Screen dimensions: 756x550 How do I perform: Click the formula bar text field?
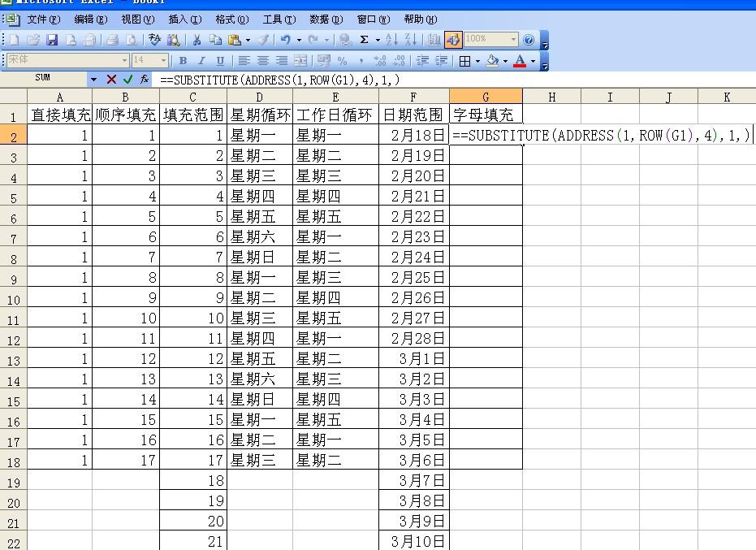(453, 80)
